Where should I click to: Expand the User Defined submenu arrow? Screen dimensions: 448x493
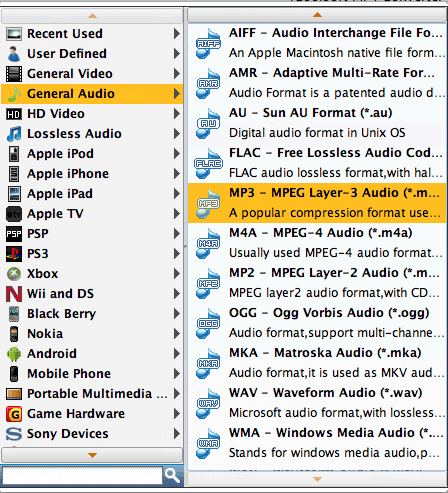coord(177,54)
